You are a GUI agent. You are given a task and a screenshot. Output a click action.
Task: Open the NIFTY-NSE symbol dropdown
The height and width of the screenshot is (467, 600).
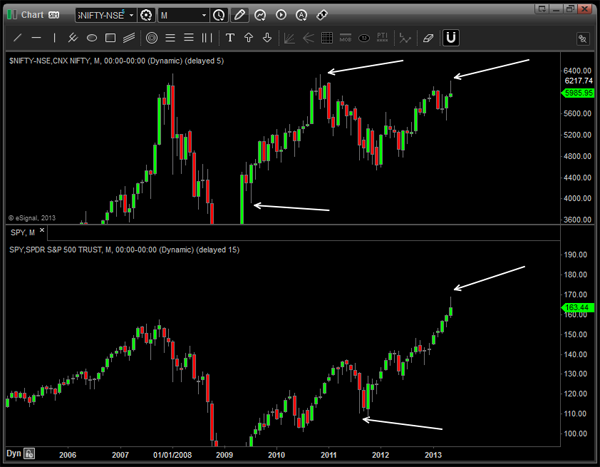click(131, 15)
